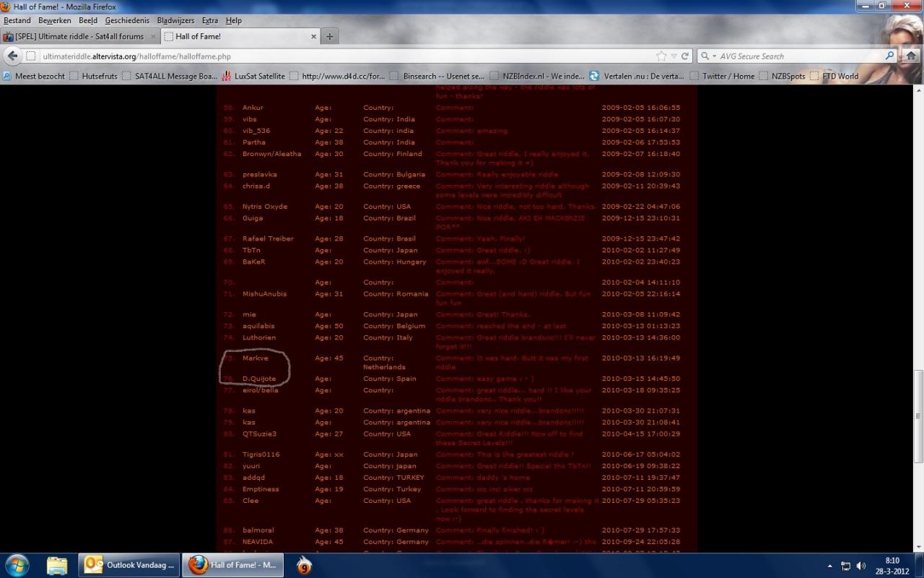
Task: Open the NZBSpots bookmark
Action: 782,76
